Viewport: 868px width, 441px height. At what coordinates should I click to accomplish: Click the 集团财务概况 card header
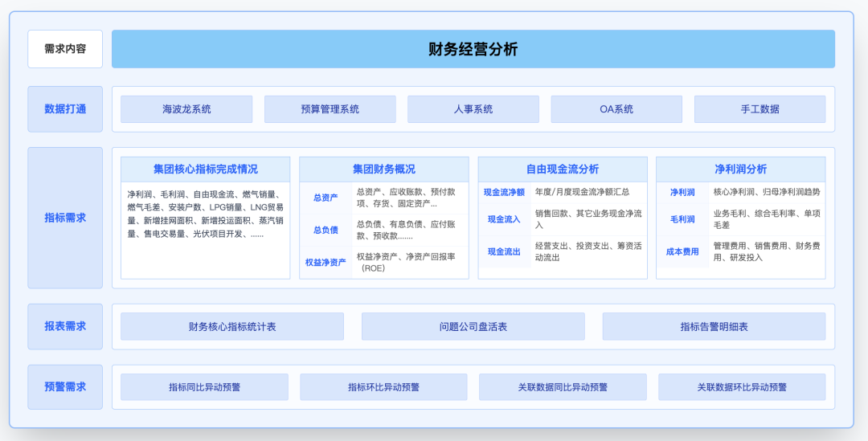[383, 169]
